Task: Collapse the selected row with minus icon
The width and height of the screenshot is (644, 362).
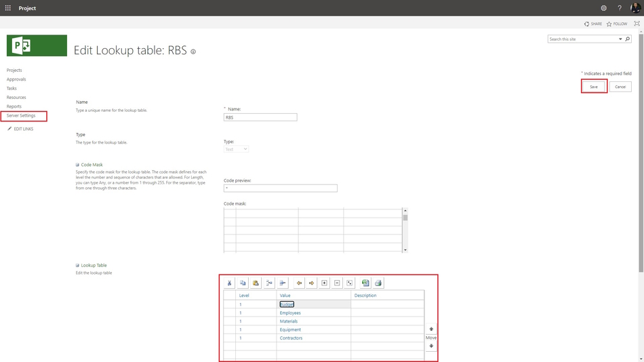Action: pos(337,283)
